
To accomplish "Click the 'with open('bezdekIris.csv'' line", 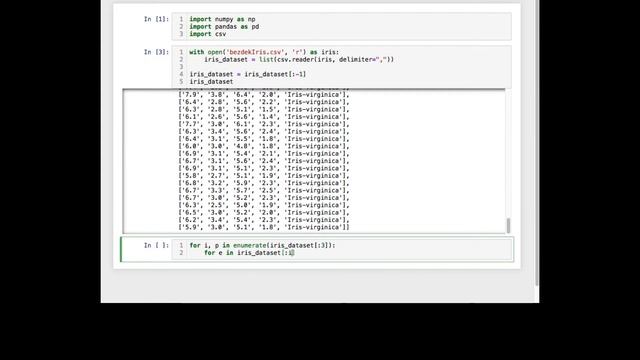I will tap(264, 52).
